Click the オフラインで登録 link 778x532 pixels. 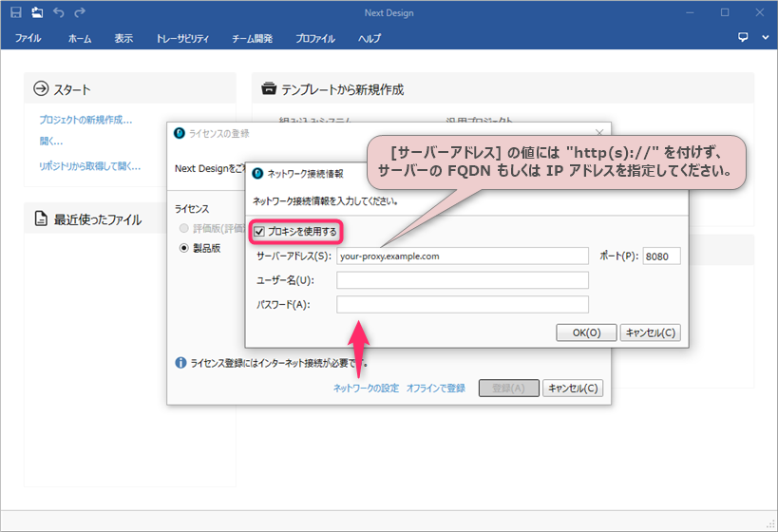[436, 389]
